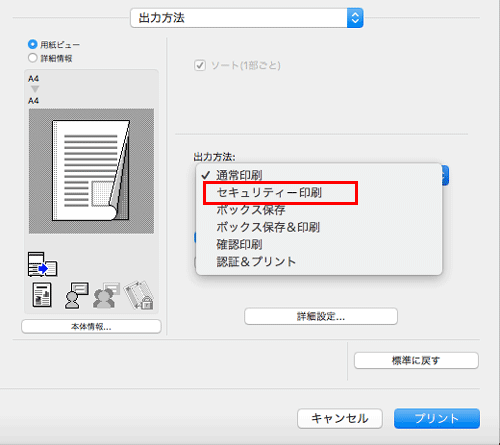
Task: Toggle the ソート(1部ごと) checkbox
Action: pyautogui.click(x=200, y=65)
